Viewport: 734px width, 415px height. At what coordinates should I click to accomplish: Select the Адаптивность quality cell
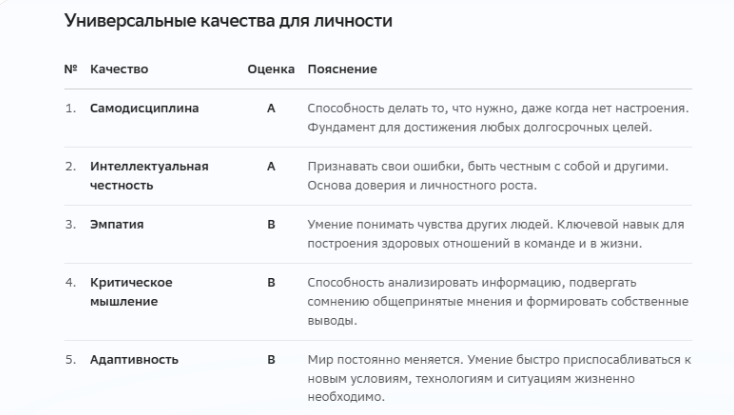click(134, 360)
